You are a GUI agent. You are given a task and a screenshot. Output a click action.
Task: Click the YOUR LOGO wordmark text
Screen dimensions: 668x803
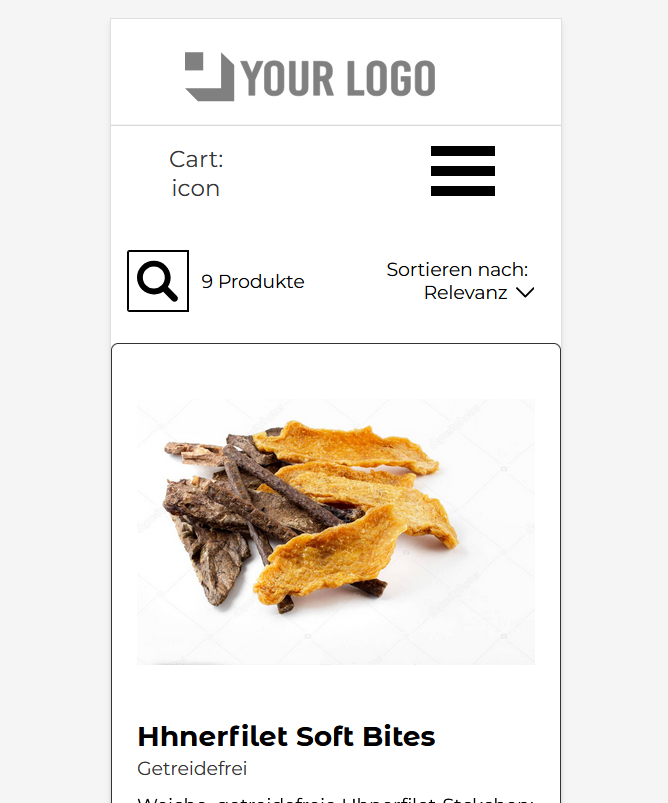point(339,78)
